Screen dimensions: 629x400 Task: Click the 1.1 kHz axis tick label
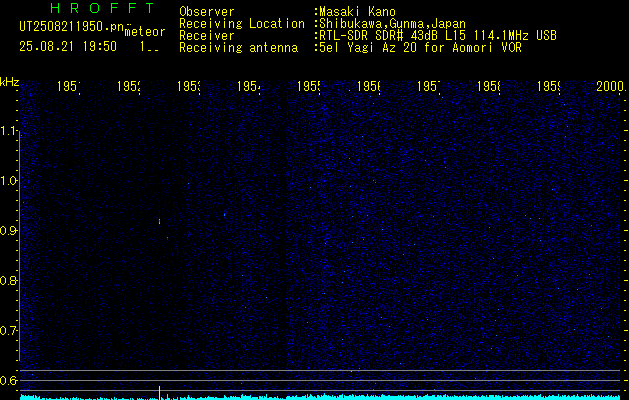[x=9, y=131]
